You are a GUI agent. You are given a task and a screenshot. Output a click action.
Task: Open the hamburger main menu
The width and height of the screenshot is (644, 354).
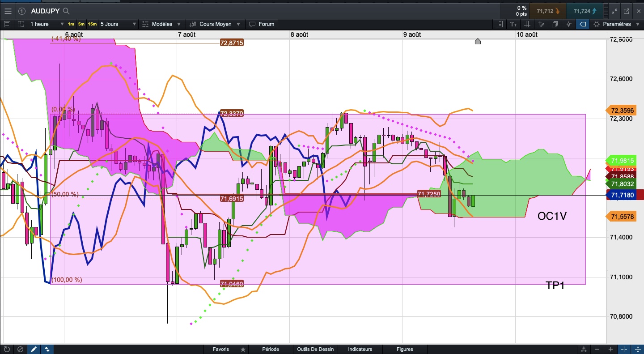pos(8,11)
